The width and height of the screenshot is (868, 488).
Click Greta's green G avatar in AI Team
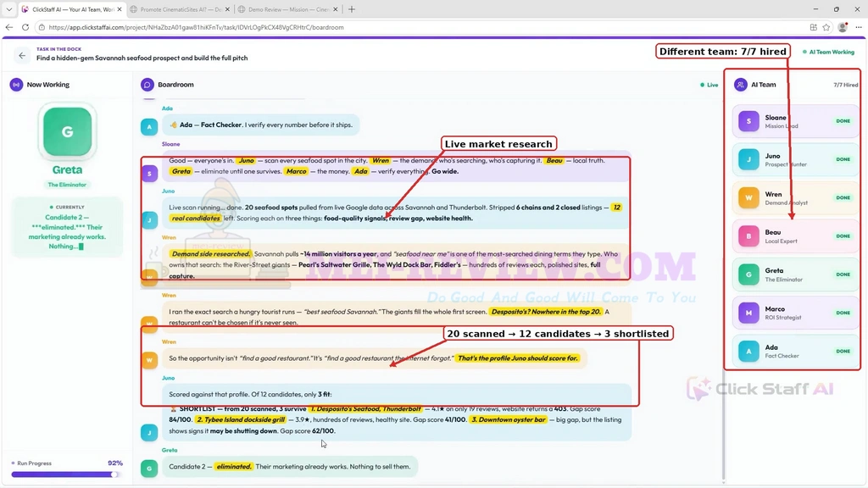pos(748,274)
